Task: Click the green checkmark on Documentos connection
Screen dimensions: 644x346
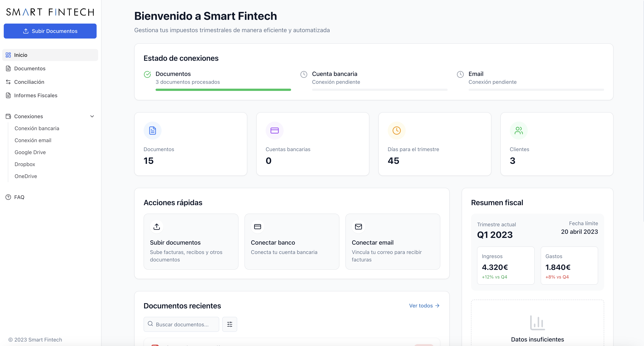Action: pyautogui.click(x=147, y=74)
